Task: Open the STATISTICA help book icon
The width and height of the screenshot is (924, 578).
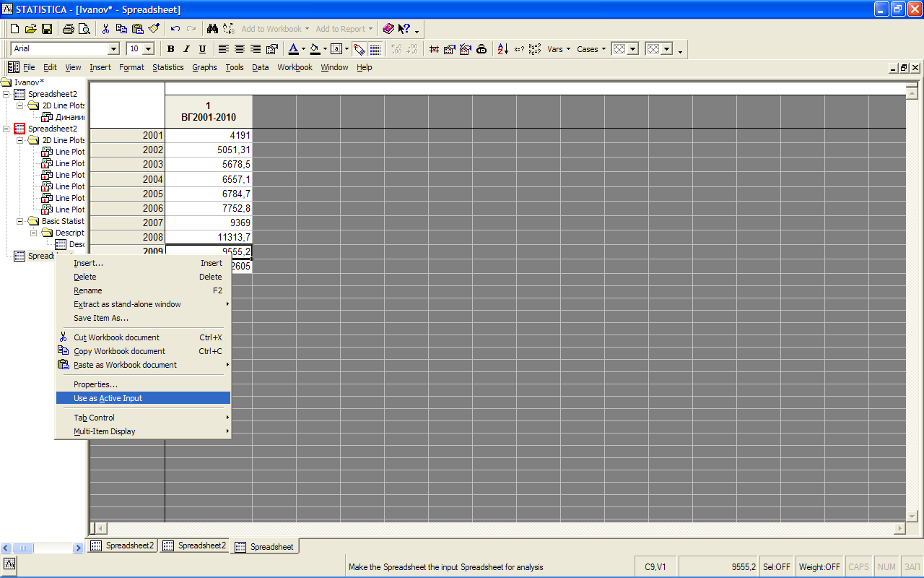Action: coord(388,29)
